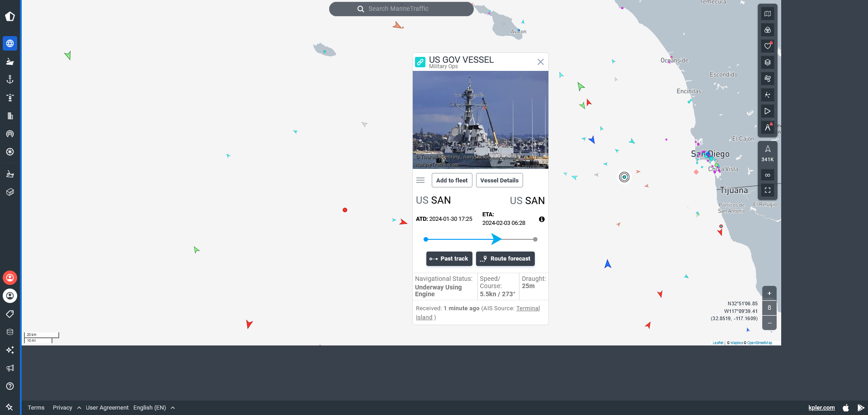Click the Add to fleet button

pos(452,180)
